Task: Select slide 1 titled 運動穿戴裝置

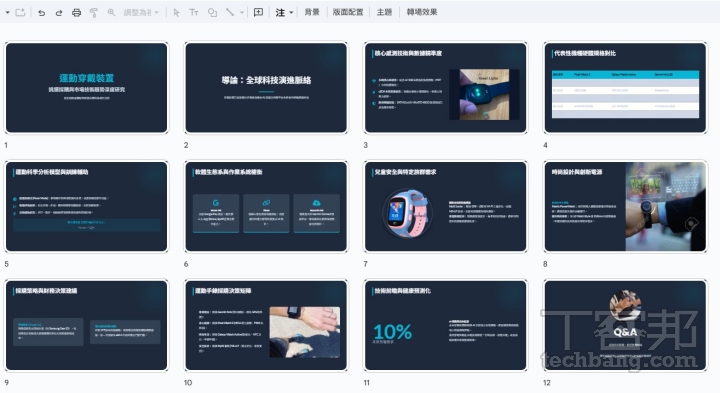Action: click(86, 88)
